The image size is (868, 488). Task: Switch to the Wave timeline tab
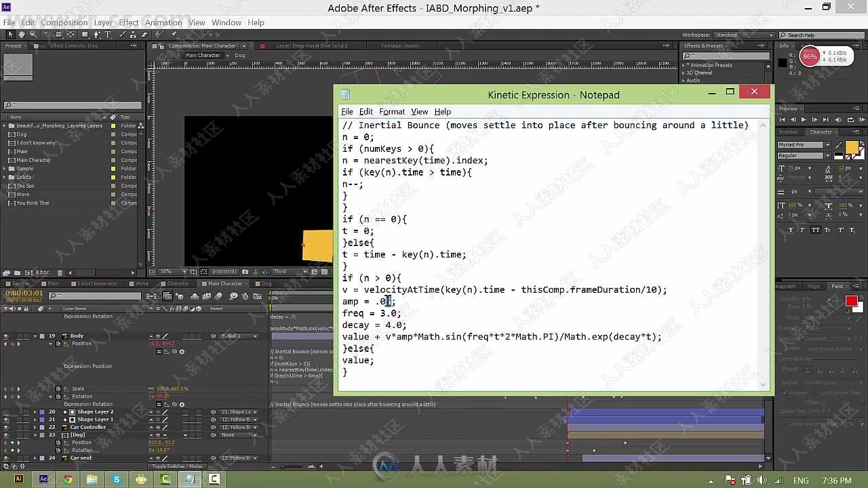(142, 283)
